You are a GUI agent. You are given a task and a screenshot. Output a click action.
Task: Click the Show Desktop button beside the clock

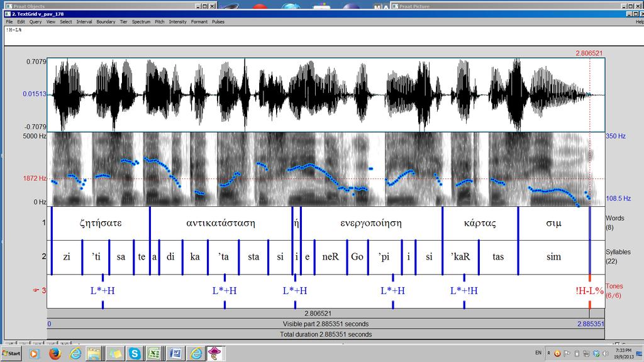coord(640,353)
